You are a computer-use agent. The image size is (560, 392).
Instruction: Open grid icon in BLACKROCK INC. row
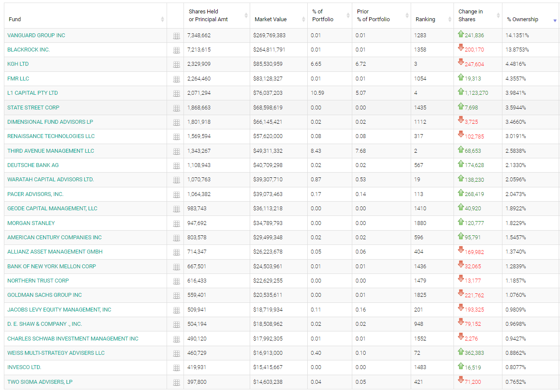tap(177, 51)
